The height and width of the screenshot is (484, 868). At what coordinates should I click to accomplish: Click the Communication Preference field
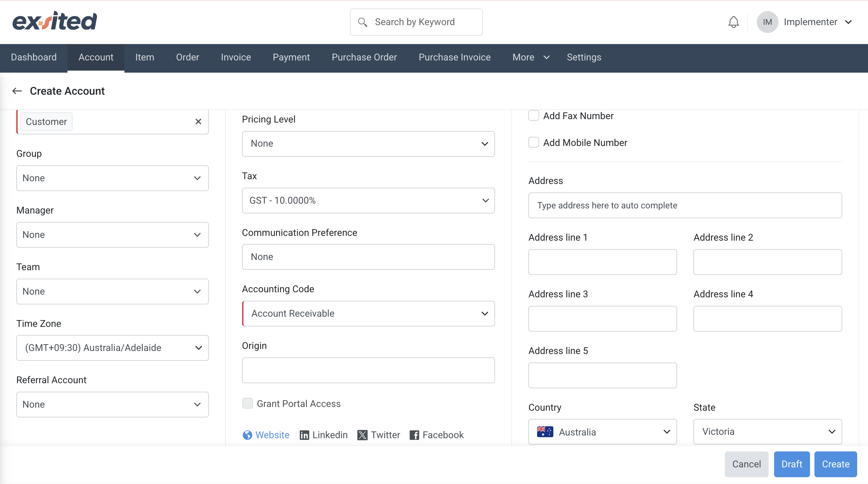pyautogui.click(x=369, y=257)
